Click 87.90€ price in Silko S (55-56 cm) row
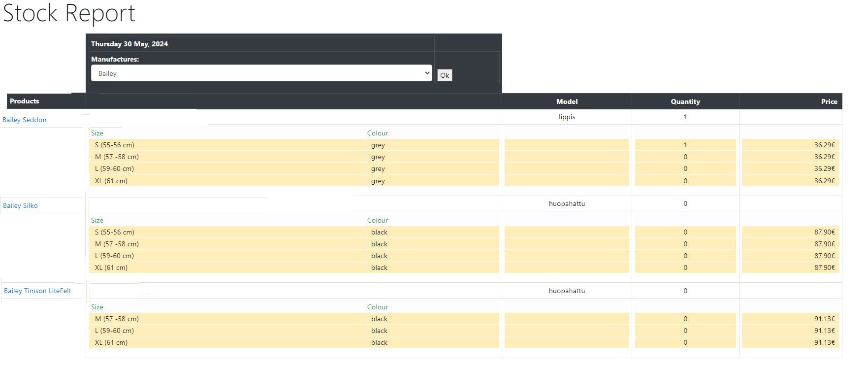Viewport: 868px width, 367px height. (824, 232)
